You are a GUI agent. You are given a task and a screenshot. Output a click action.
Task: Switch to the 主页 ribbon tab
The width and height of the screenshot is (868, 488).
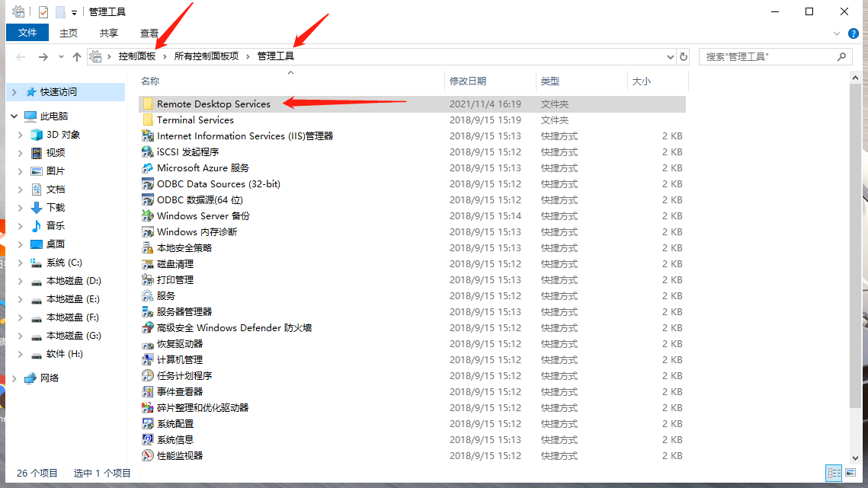point(69,33)
